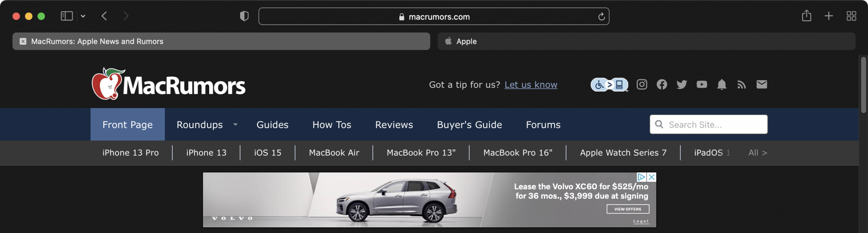This screenshot has width=868, height=233.
Task: Open the iPhone 13 roundup link
Action: coord(206,153)
